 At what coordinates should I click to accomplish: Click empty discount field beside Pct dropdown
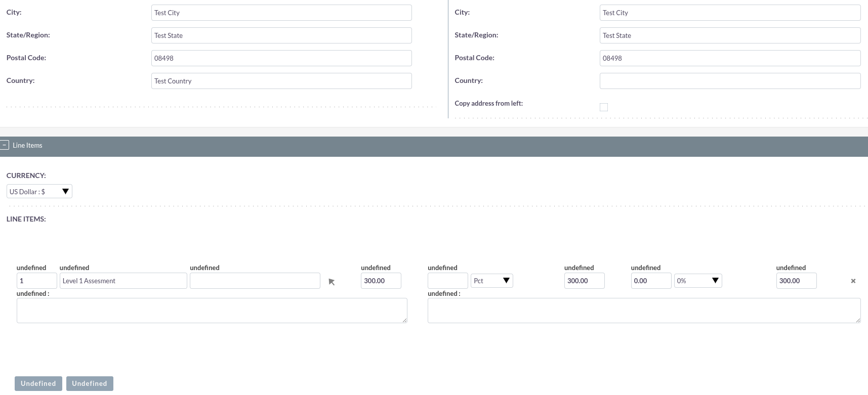447,281
